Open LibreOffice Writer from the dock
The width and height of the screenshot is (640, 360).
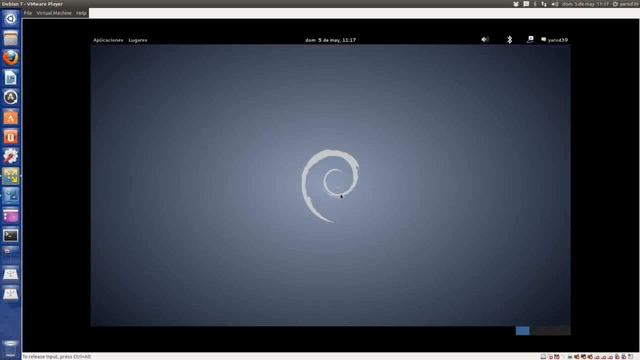[x=11, y=78]
